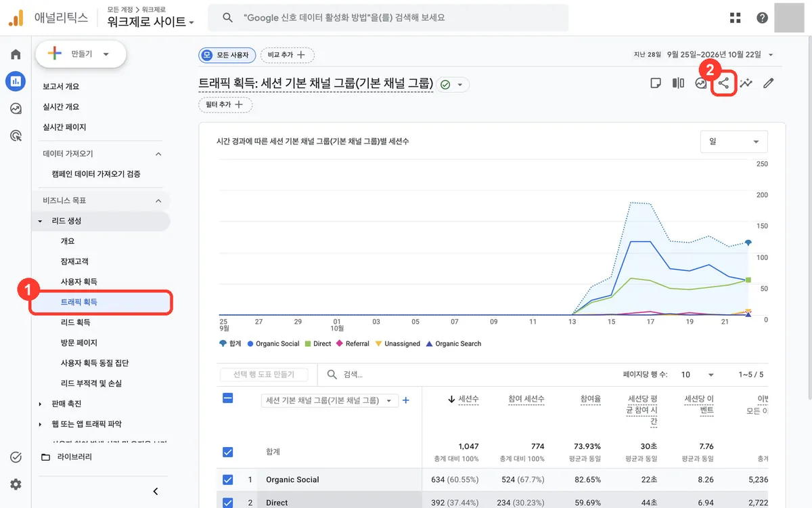Sort by the 참여율 column header
The width and height of the screenshot is (812, 508).
591,400
